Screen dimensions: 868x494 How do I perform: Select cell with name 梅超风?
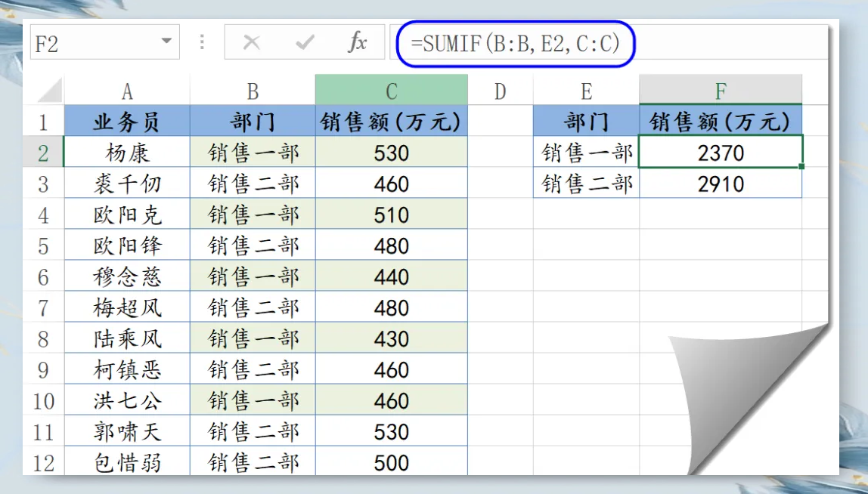point(127,307)
